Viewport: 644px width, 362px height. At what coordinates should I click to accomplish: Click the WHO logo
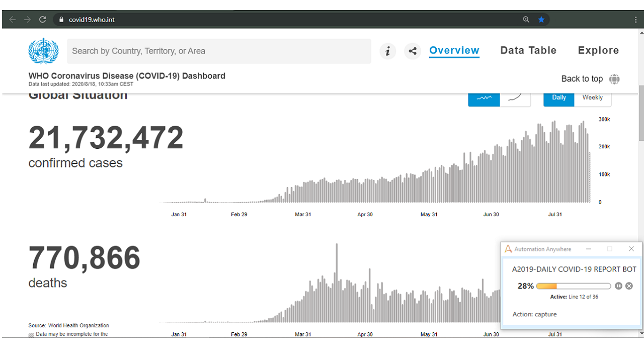pyautogui.click(x=43, y=51)
